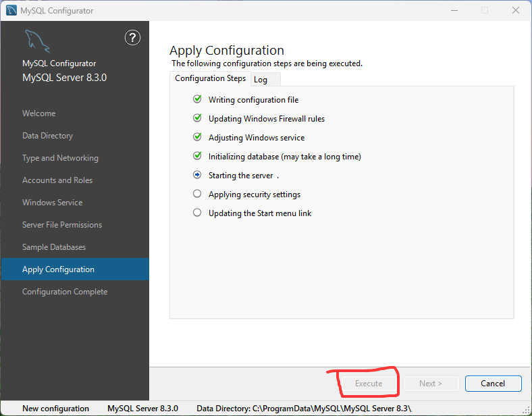Click the Next > button

[431, 384]
